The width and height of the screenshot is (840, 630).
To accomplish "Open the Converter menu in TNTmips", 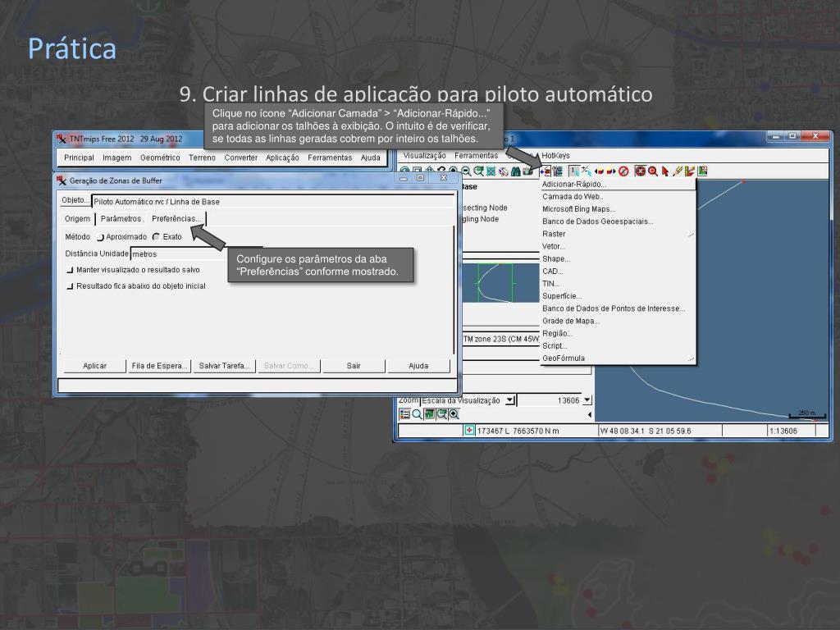I will pos(241,157).
